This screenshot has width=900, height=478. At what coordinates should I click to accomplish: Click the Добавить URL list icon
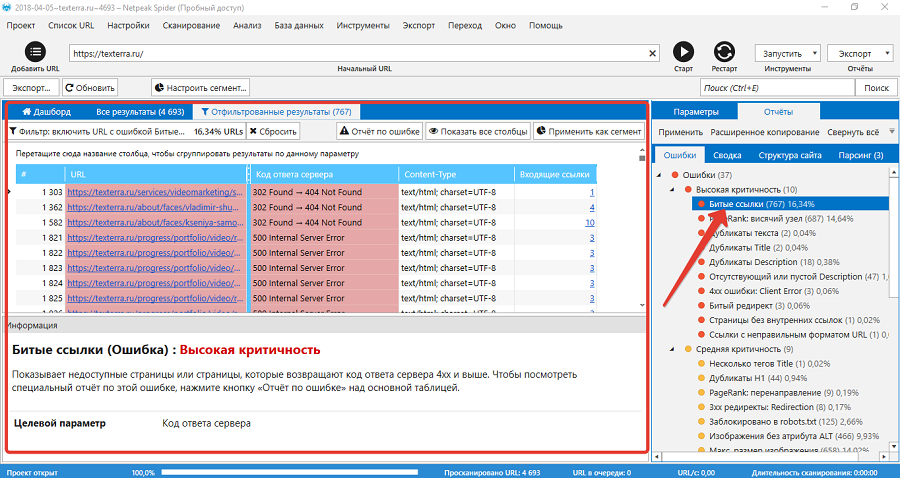(x=35, y=52)
